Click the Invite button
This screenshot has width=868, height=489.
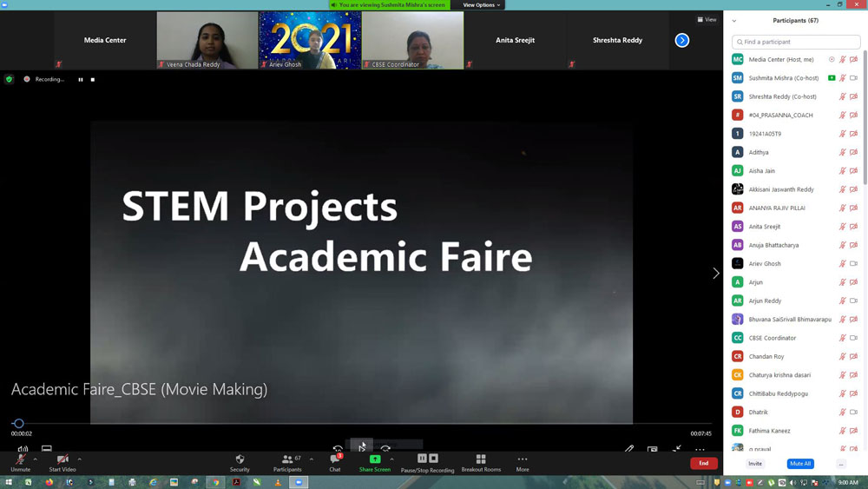pyautogui.click(x=755, y=464)
